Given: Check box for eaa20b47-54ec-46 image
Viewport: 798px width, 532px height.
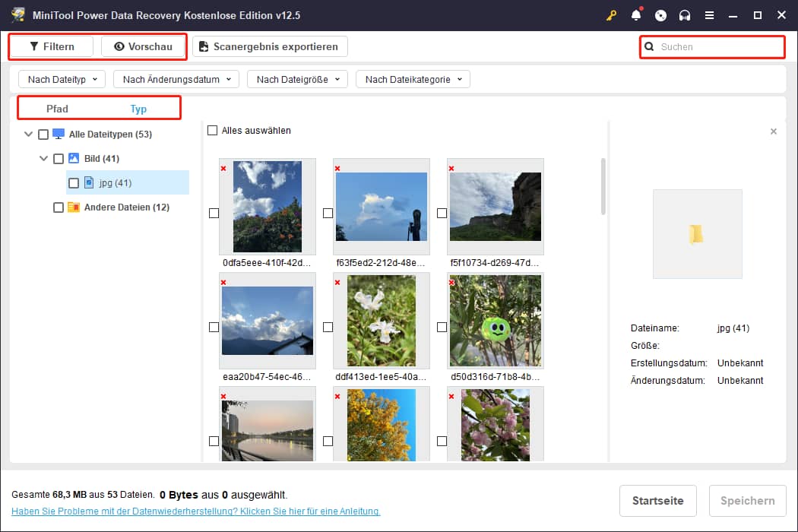Looking at the screenshot, I should coord(214,328).
